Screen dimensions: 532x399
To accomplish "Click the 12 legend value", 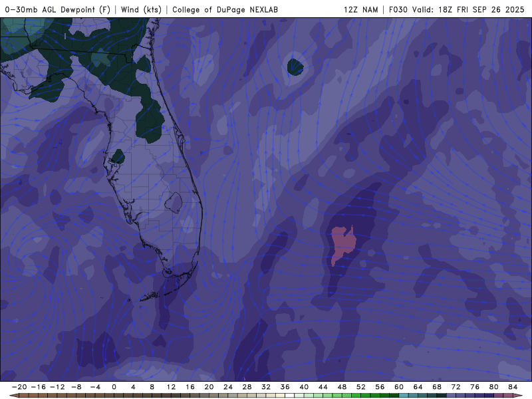I will (171, 387).
